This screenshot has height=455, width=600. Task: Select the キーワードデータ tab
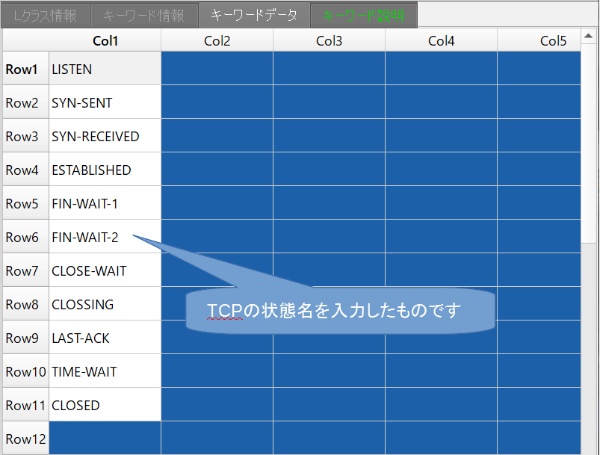coord(254,15)
